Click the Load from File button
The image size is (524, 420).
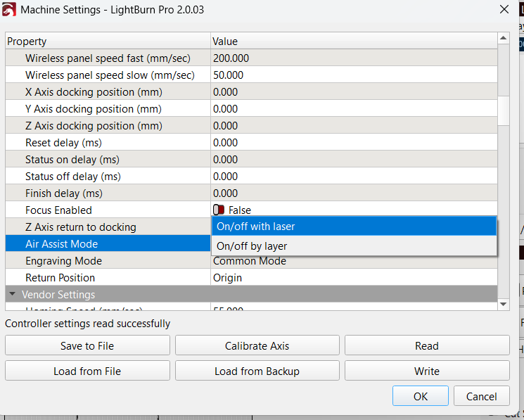tap(87, 371)
